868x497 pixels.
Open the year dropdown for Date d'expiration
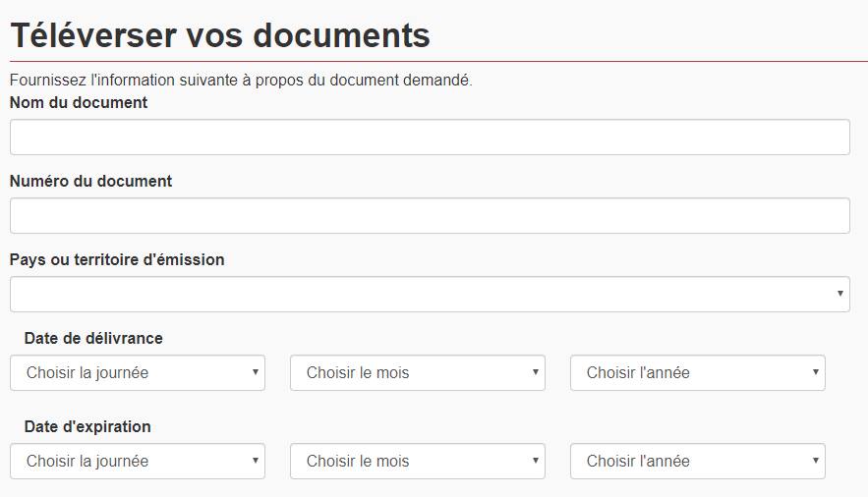point(698,461)
